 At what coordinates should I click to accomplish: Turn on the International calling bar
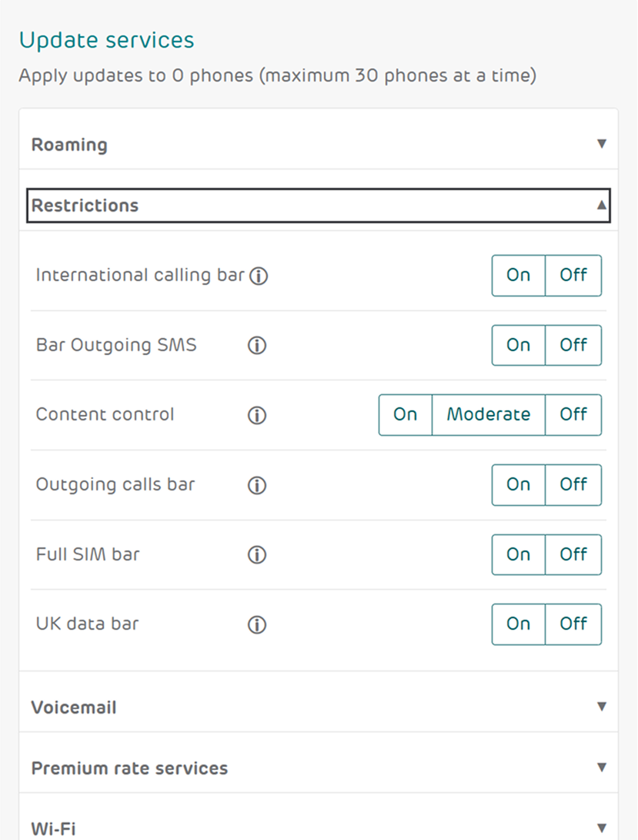(518, 276)
